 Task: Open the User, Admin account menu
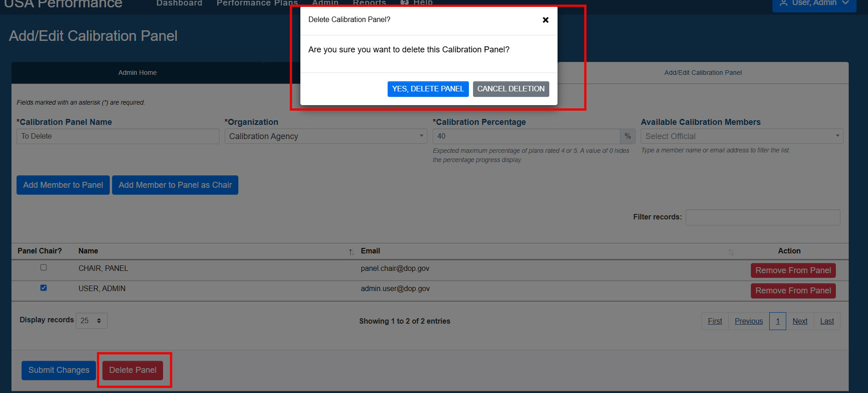[x=814, y=4]
